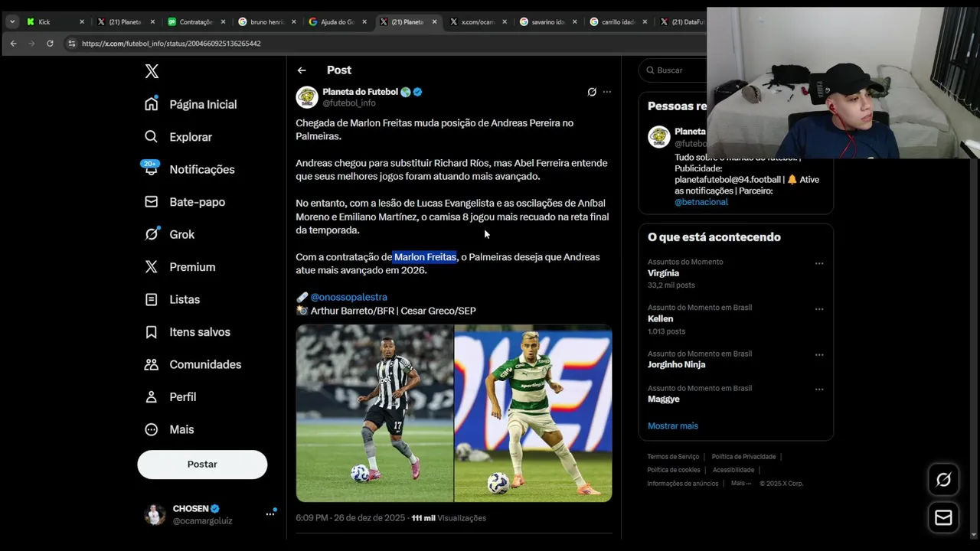
Task: Click the post timestamp 6:09 PM
Action: tap(350, 518)
